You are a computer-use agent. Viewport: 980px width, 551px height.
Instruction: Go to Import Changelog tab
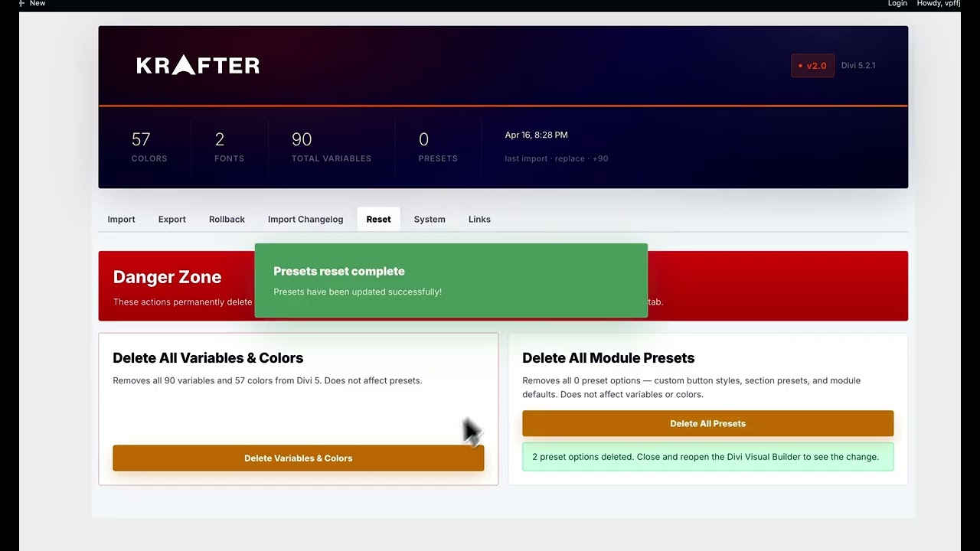tap(305, 219)
